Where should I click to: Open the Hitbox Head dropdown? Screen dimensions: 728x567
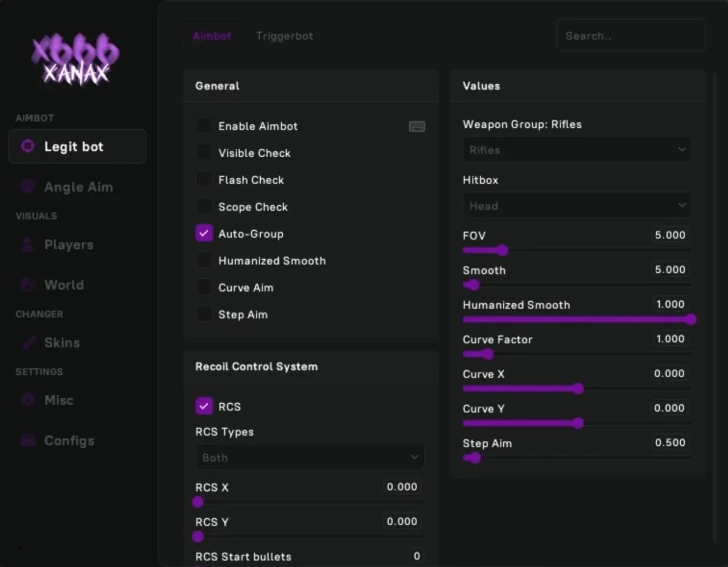click(x=577, y=205)
